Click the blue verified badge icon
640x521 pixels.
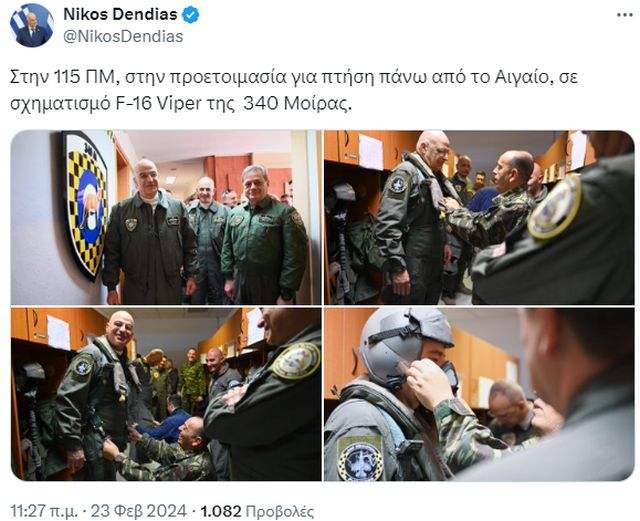coord(190,15)
